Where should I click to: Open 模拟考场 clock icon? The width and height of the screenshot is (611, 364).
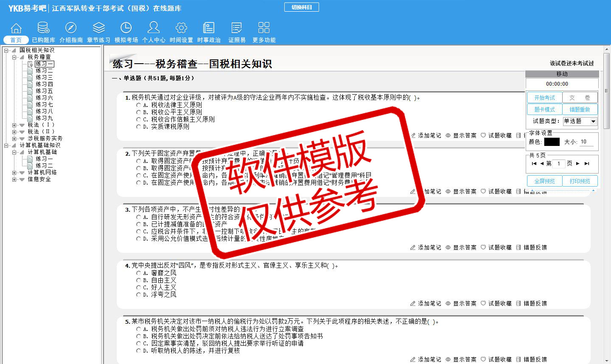pyautogui.click(x=126, y=28)
